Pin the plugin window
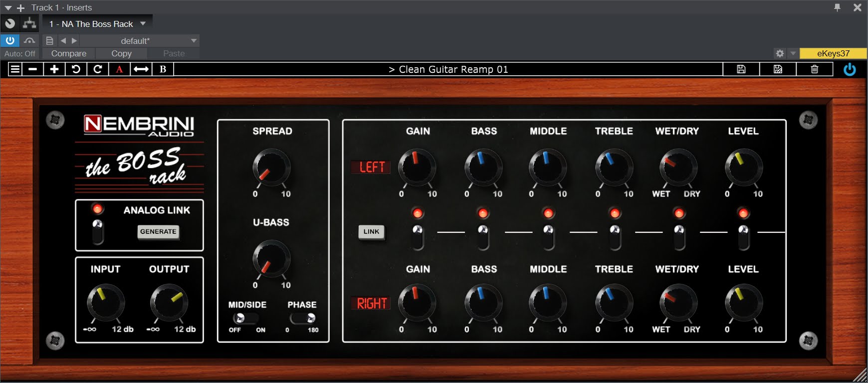Image resolution: width=868 pixels, height=383 pixels. 837,7
